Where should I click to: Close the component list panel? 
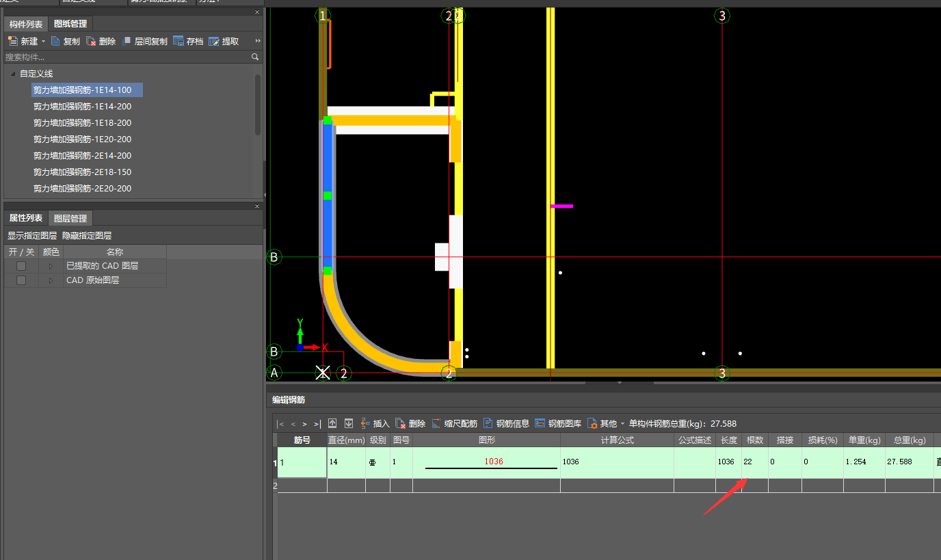(257, 12)
